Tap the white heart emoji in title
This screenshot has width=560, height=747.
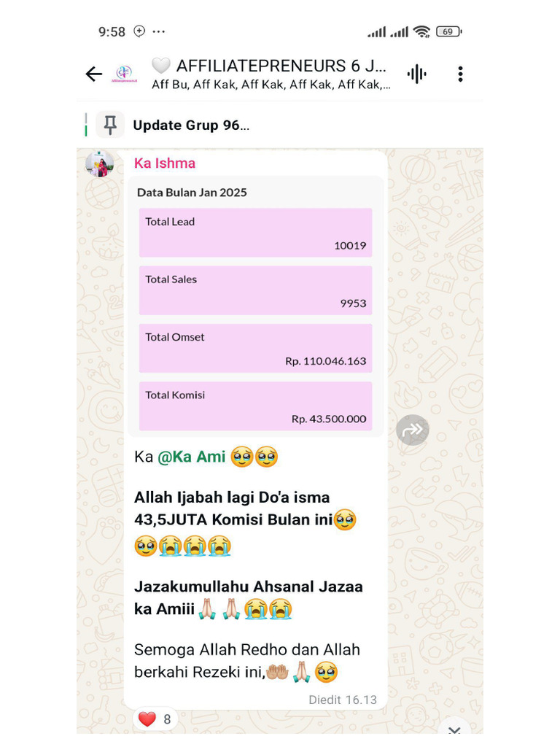pos(160,65)
